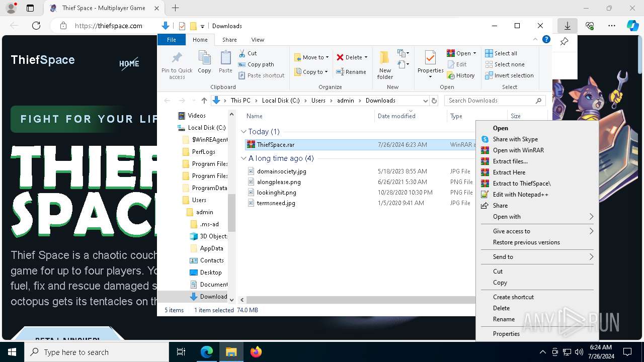The height and width of the screenshot is (362, 644).
Task: Choose Extract Here from the context menu
Action: tap(537, 172)
